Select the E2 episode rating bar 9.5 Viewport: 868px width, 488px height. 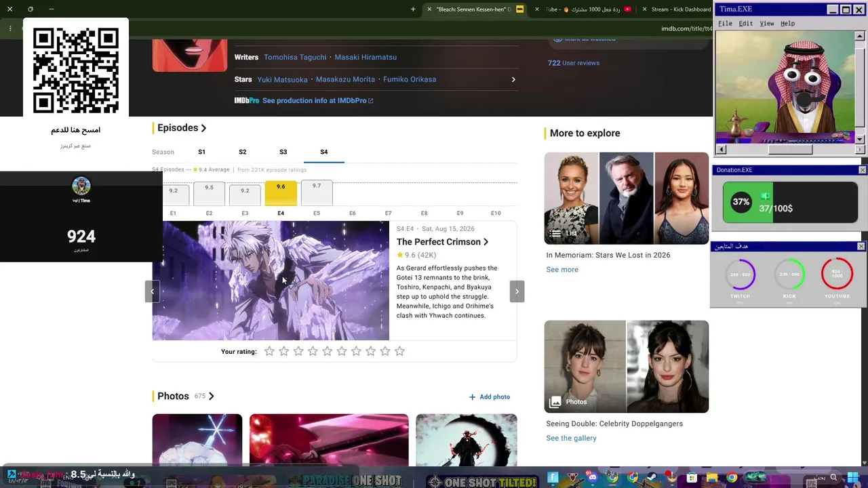[209, 193]
